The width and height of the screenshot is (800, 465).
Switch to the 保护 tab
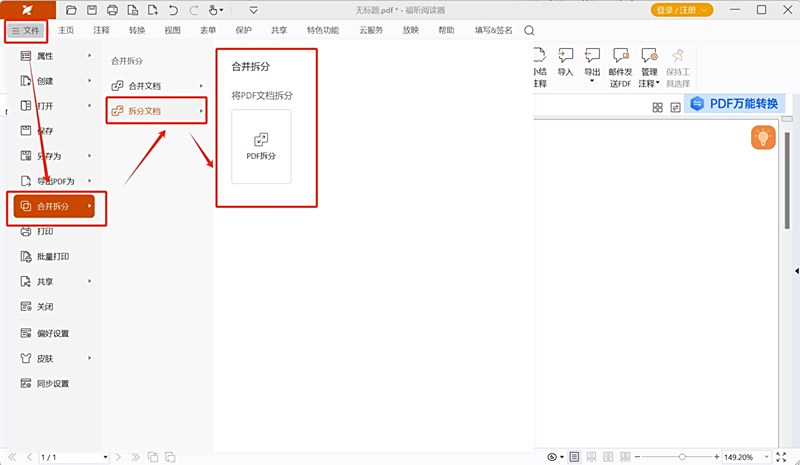pos(243,30)
